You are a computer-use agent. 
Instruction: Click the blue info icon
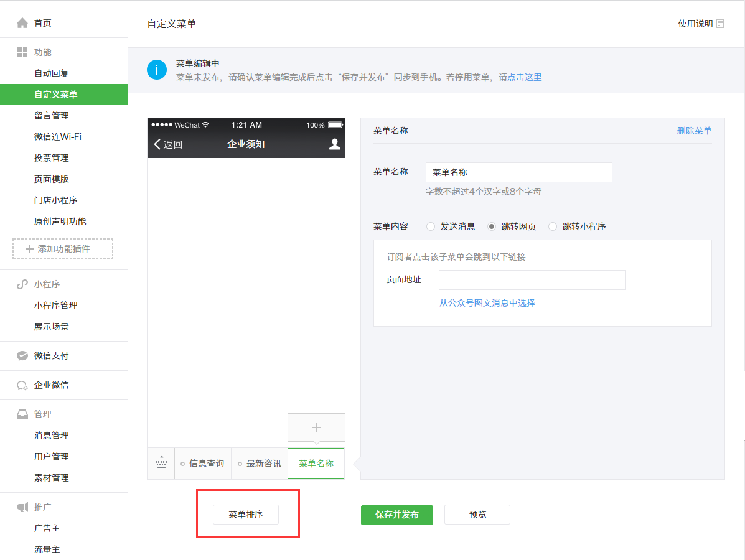coord(157,70)
